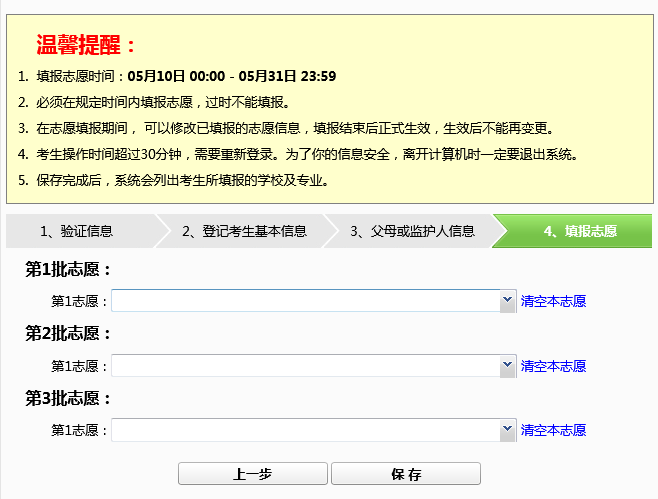Click the 第2批志愿 section heading

tap(68, 334)
